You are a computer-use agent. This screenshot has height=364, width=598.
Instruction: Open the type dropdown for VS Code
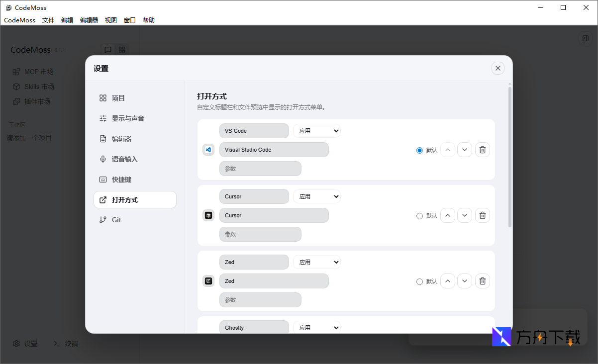316,131
